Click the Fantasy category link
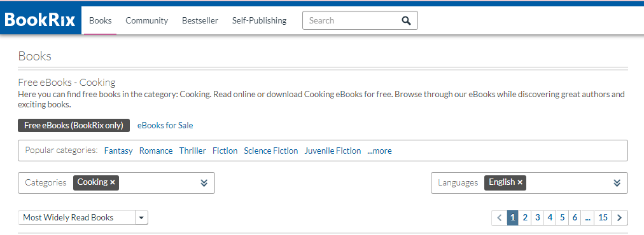This screenshot has width=644, height=235. [x=118, y=151]
